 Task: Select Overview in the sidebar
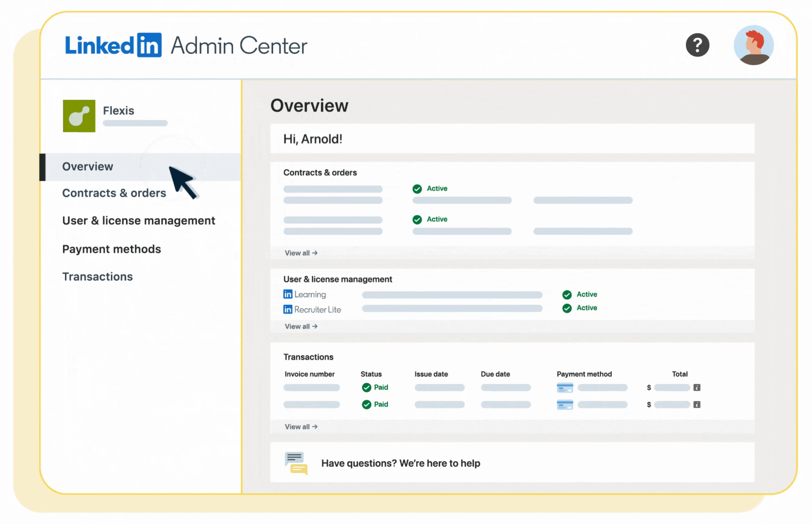(x=88, y=167)
